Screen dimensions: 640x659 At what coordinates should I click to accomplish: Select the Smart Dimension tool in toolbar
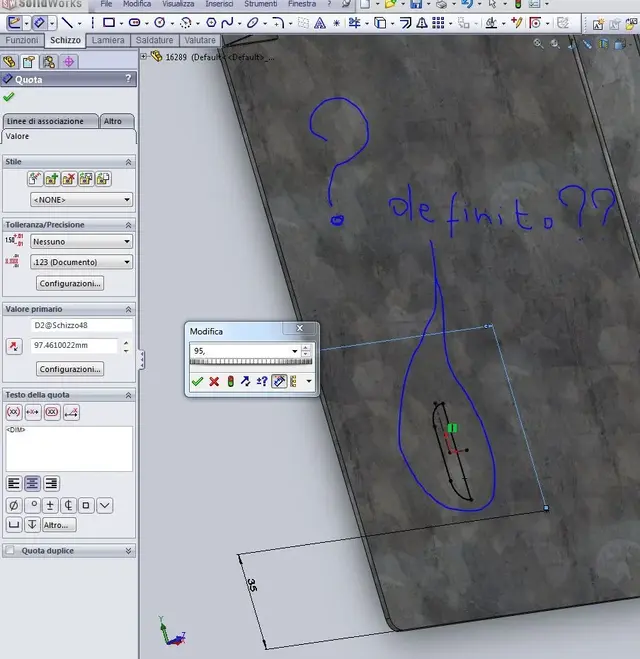[39, 22]
